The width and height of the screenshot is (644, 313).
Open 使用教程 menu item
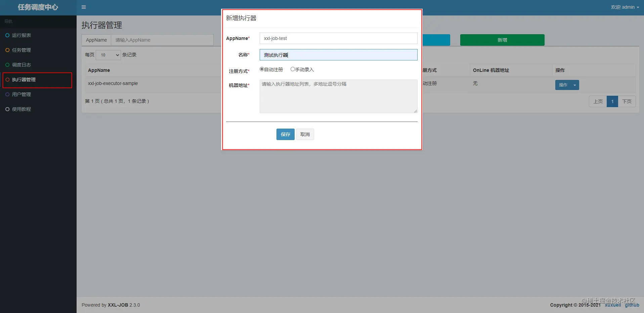[x=38, y=109]
